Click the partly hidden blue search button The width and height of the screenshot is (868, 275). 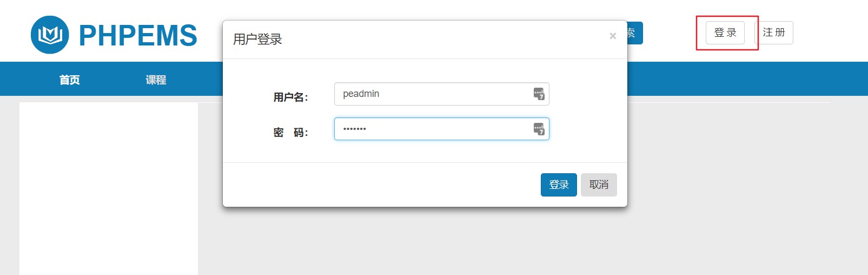[x=635, y=33]
